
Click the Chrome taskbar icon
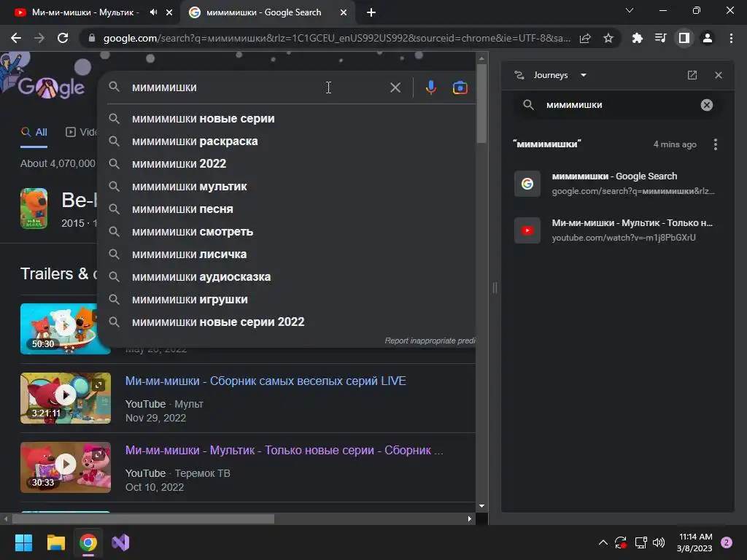tap(88, 542)
